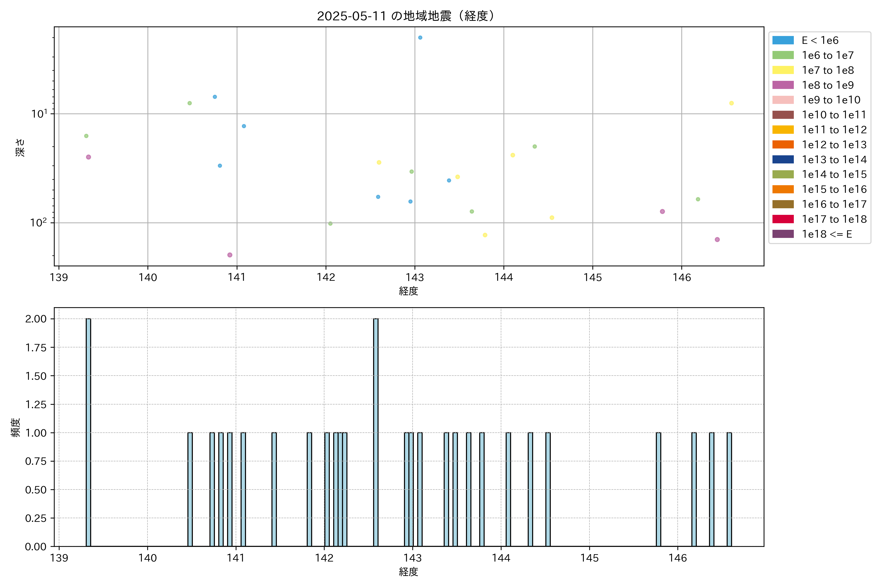Click the magenta scatter point at the bottom near 141

click(x=230, y=255)
